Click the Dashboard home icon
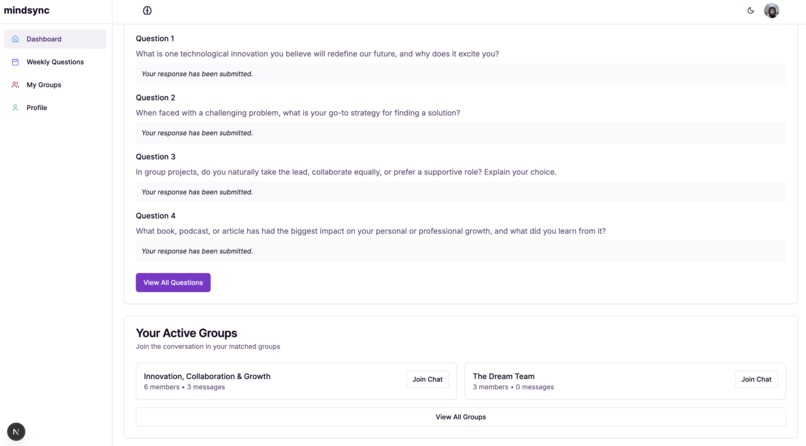Image resolution: width=806 pixels, height=446 pixels. 15,39
